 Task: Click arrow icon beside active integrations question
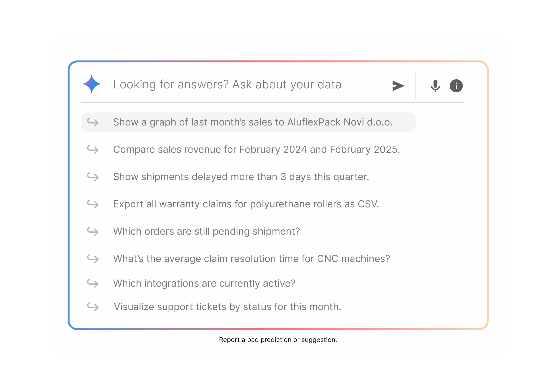point(93,283)
